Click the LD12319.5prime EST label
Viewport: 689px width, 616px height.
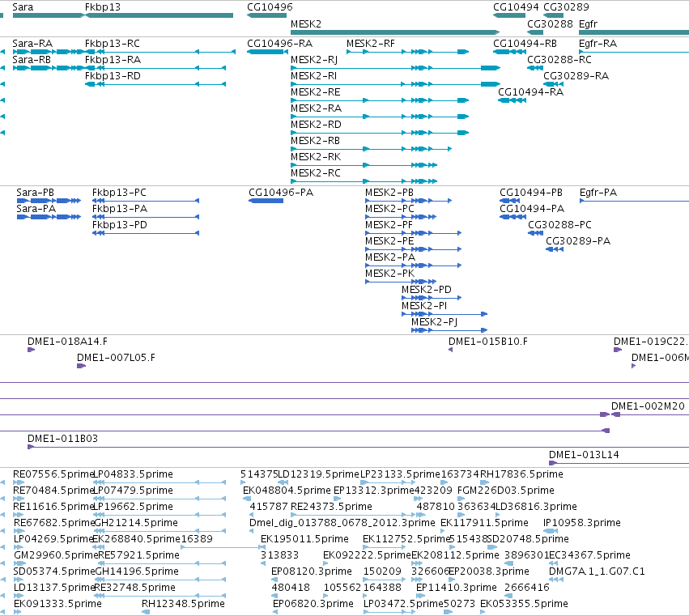pyautogui.click(x=318, y=474)
